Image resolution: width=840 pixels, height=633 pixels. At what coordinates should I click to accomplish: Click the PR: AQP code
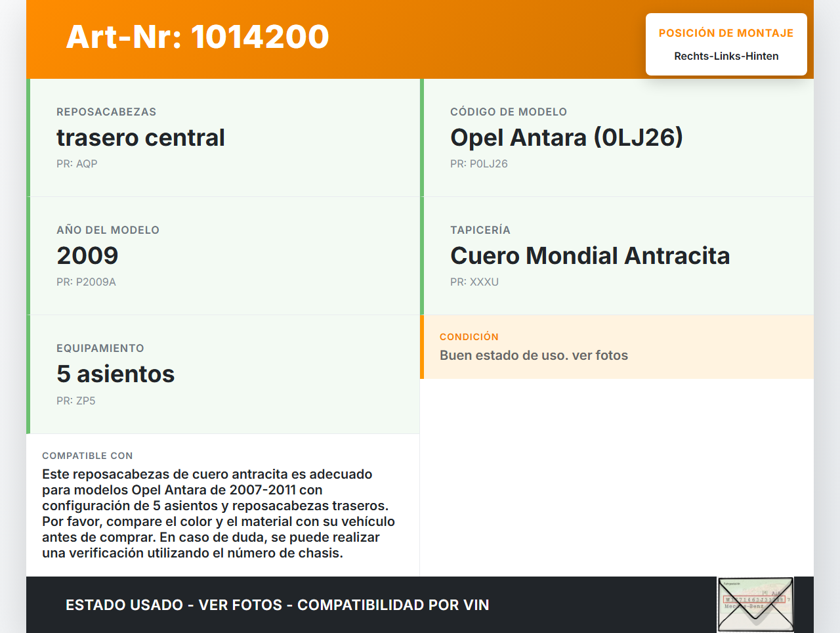point(77,164)
